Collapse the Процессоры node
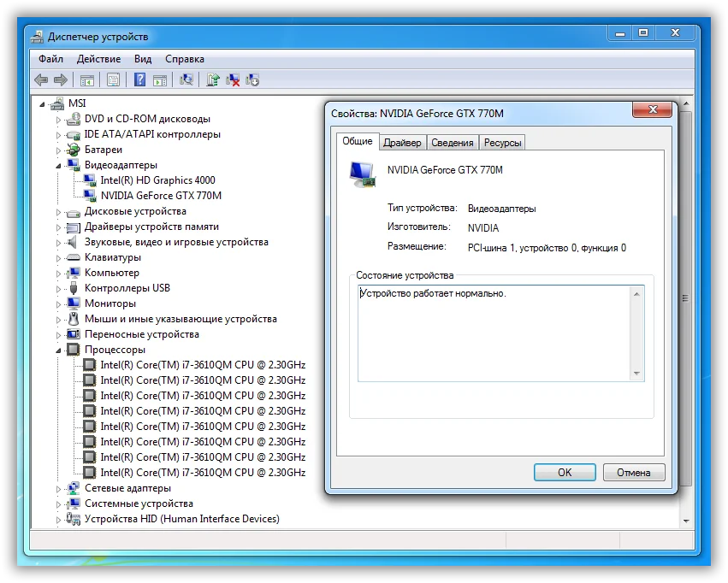This screenshot has height=583, width=728. (58, 350)
